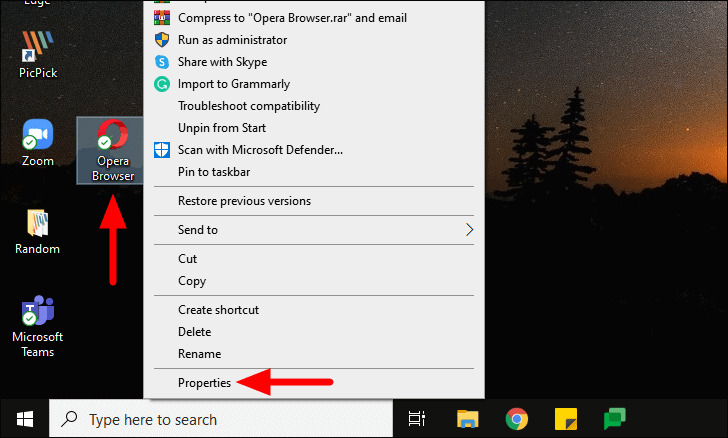728x438 pixels.
Task: Click the WinRAR icon beside Compress and email
Action: tap(162, 18)
